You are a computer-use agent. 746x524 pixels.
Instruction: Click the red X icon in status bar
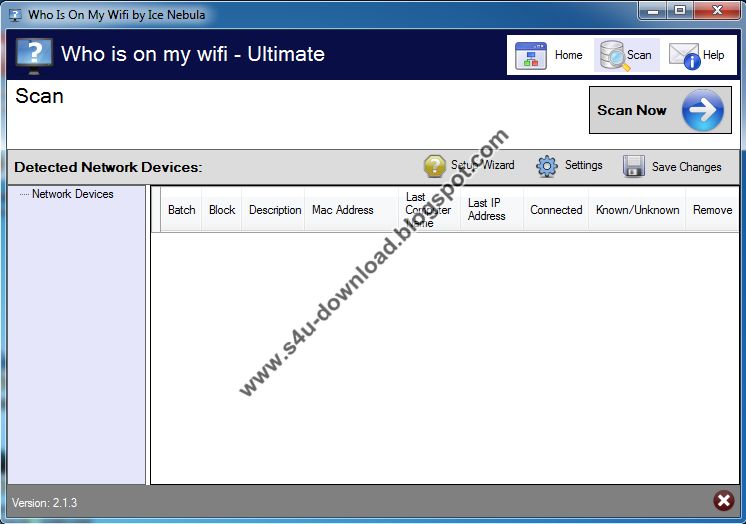coord(724,501)
